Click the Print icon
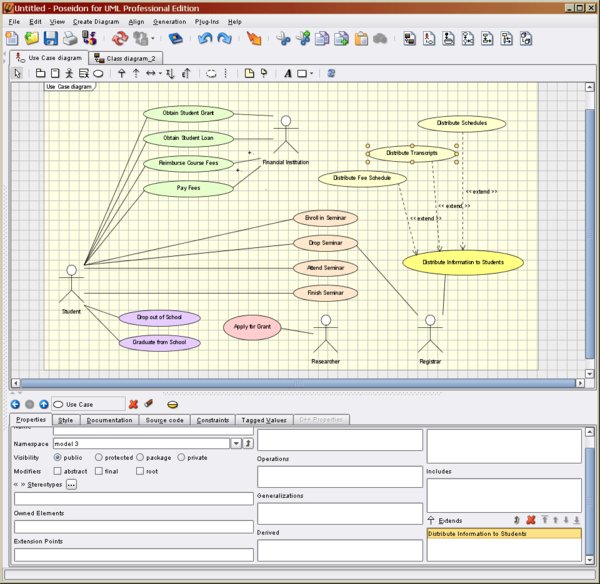The width and height of the screenshot is (600, 584). (x=70, y=39)
